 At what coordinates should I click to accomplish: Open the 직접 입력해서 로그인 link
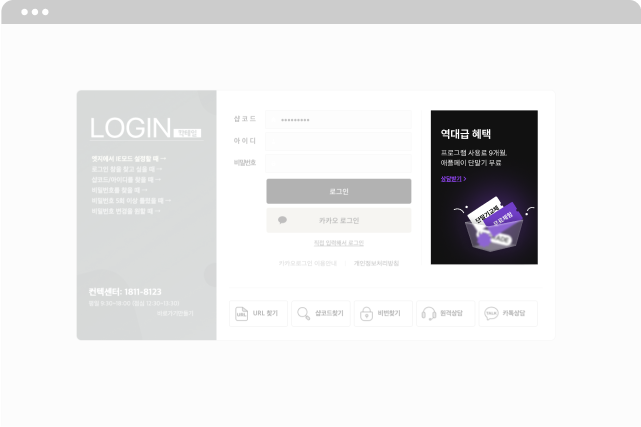338,243
